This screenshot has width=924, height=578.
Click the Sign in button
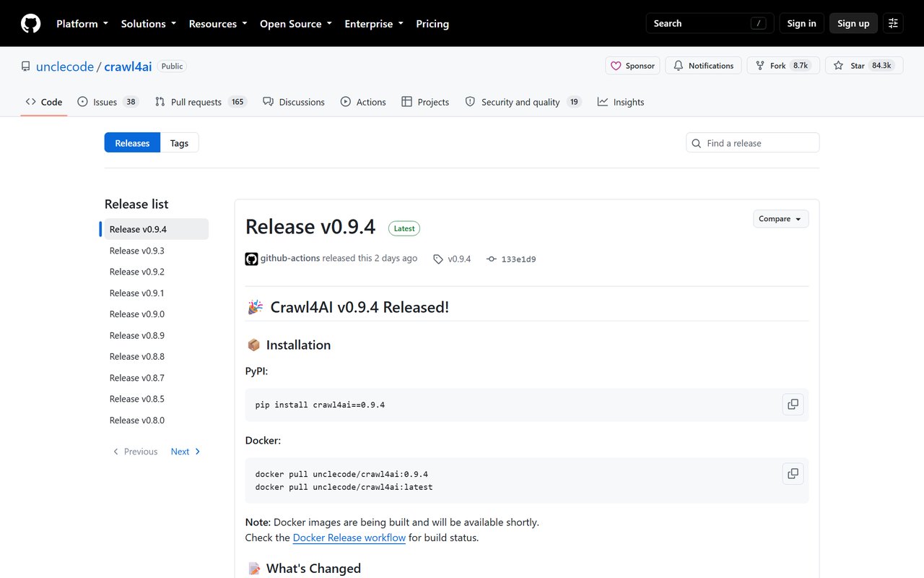(801, 24)
